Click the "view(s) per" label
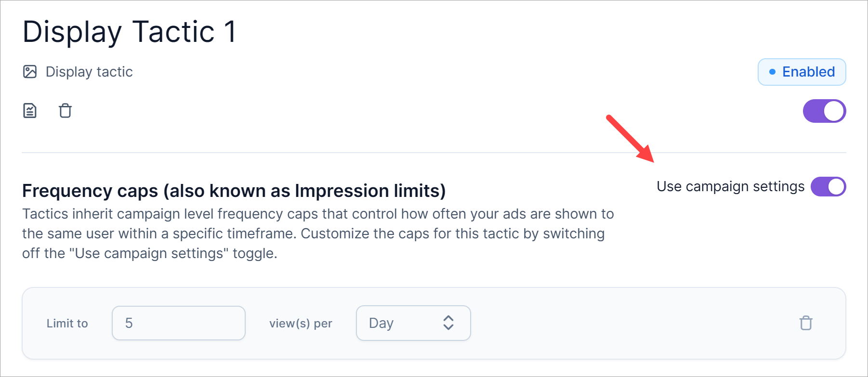 click(x=301, y=324)
